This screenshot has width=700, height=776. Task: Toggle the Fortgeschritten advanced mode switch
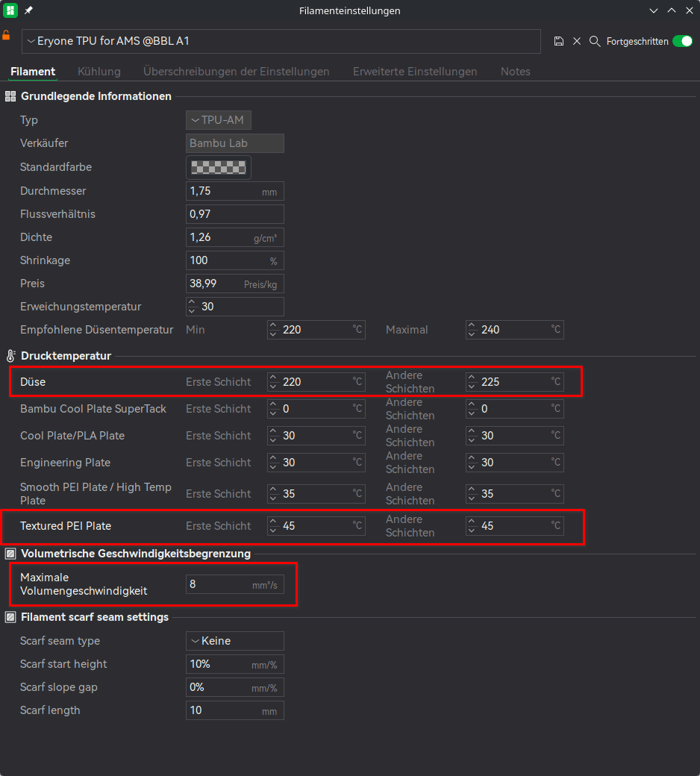(682, 41)
